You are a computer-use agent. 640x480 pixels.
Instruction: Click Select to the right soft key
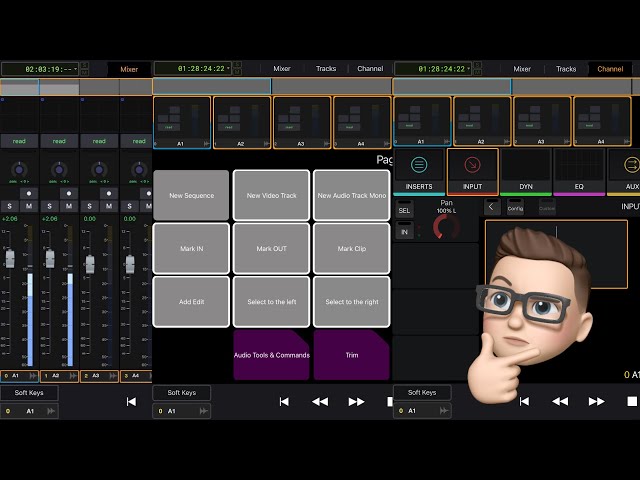point(351,302)
